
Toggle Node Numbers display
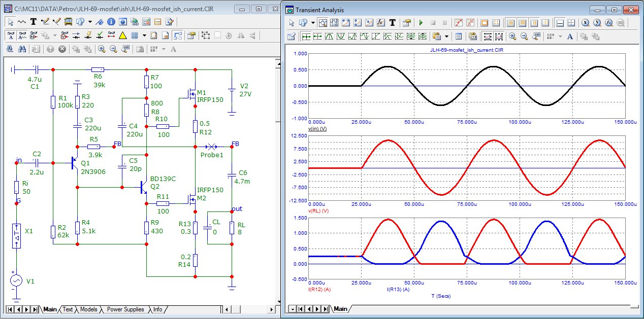tap(34, 36)
